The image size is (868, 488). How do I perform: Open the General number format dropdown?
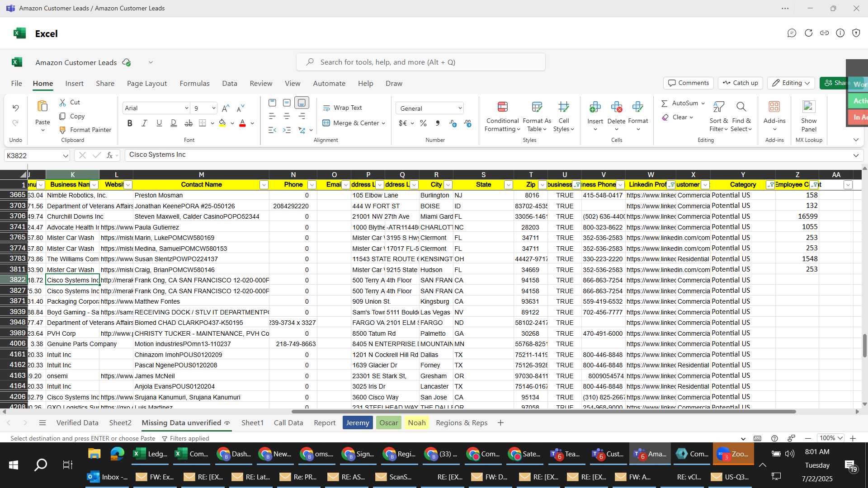click(x=460, y=108)
